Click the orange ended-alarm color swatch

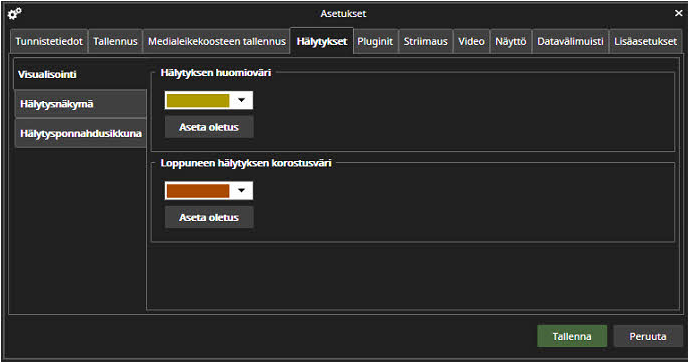[x=198, y=191]
